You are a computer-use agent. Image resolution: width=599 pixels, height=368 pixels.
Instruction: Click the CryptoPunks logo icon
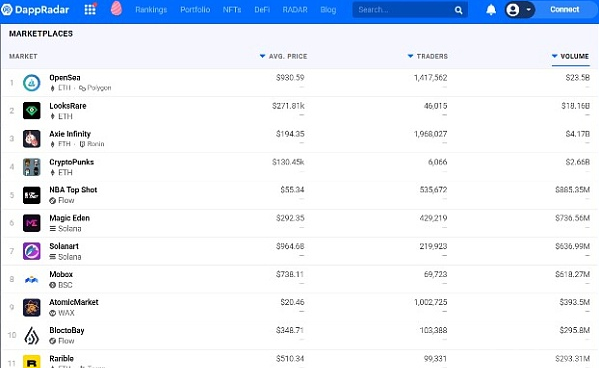click(x=32, y=167)
